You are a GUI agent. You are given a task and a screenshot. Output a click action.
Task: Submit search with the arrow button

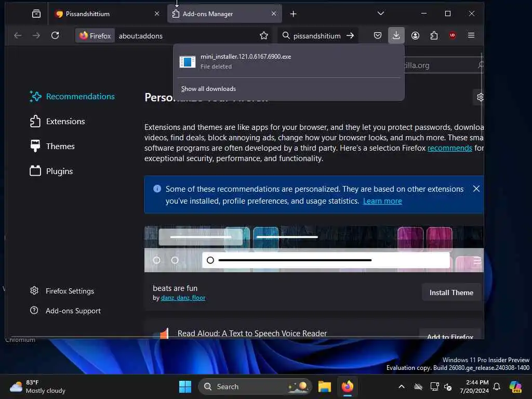350,36
